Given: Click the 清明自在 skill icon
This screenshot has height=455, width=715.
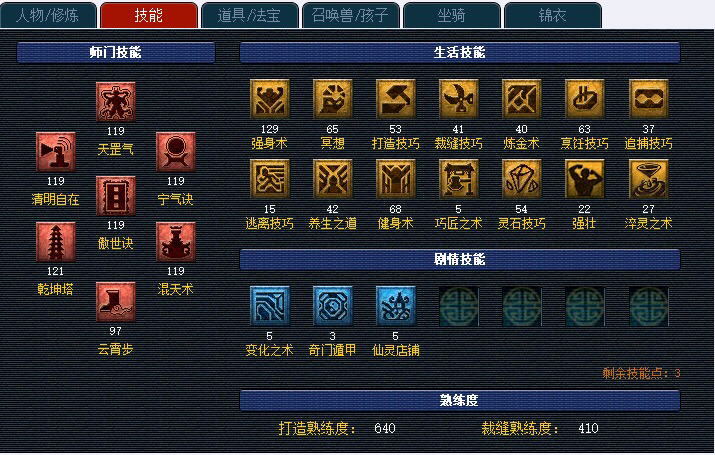Looking at the screenshot, I should [x=56, y=152].
